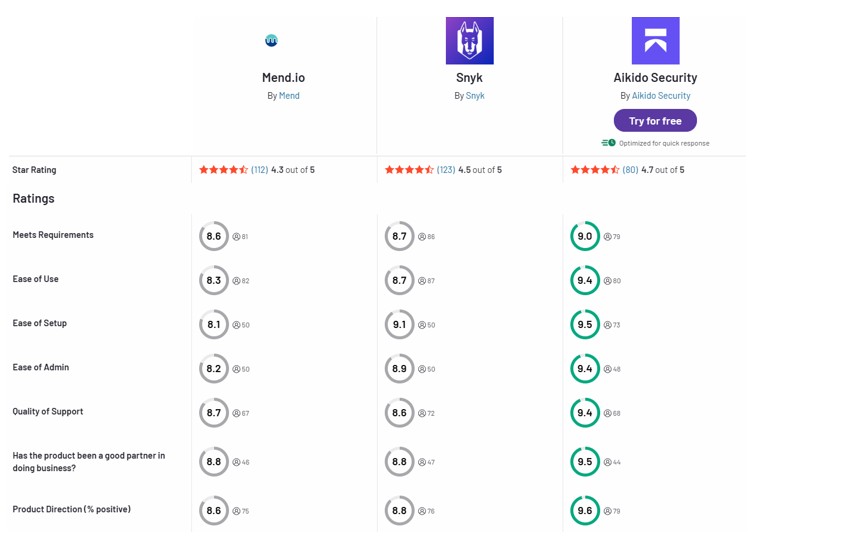Open Snyk's (123) reviews link
859x552 pixels.
pyautogui.click(x=446, y=170)
